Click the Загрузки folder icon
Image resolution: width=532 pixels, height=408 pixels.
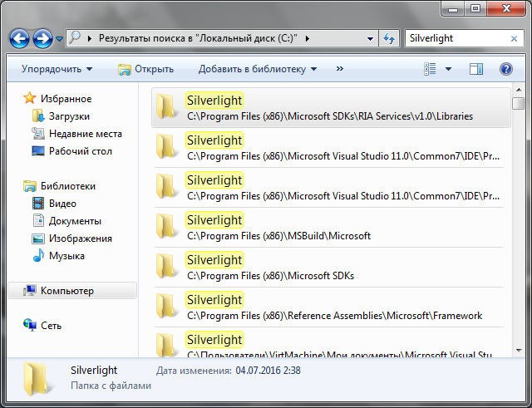[x=38, y=116]
